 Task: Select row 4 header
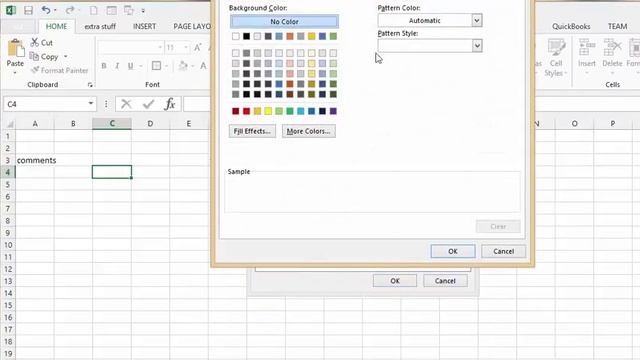[x=8, y=172]
